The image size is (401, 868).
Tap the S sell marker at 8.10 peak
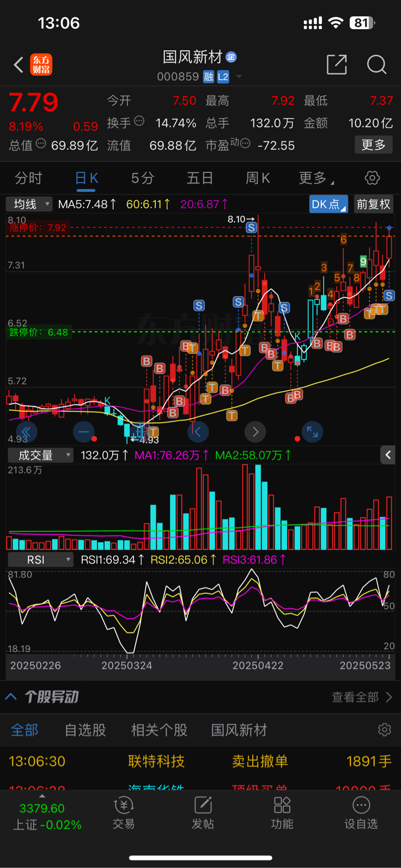pos(252,228)
